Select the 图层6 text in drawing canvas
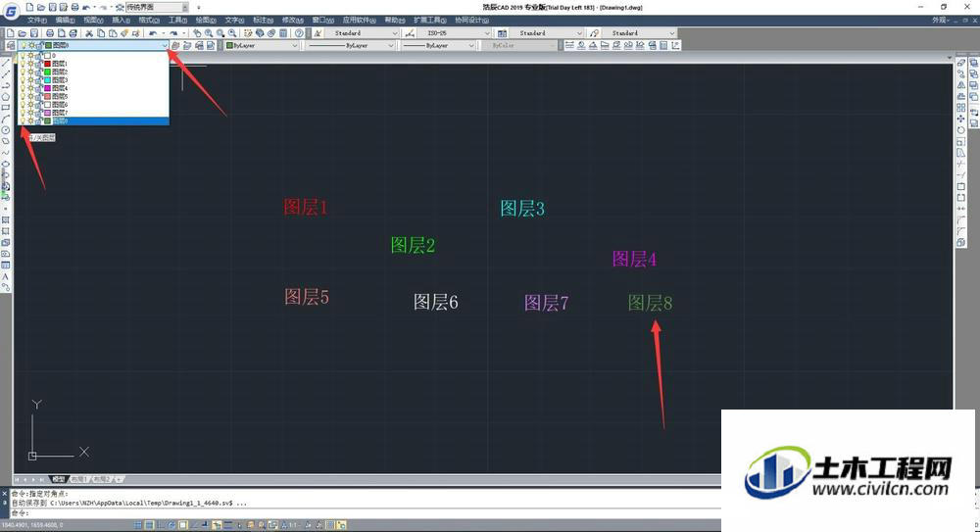Viewport: 980px width, 532px height. coord(436,302)
